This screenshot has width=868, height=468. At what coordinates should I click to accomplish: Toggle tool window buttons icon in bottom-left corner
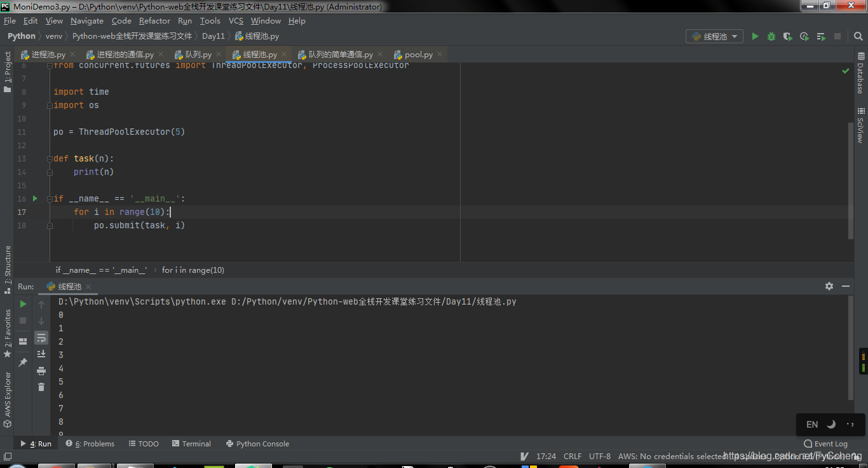(x=7, y=456)
